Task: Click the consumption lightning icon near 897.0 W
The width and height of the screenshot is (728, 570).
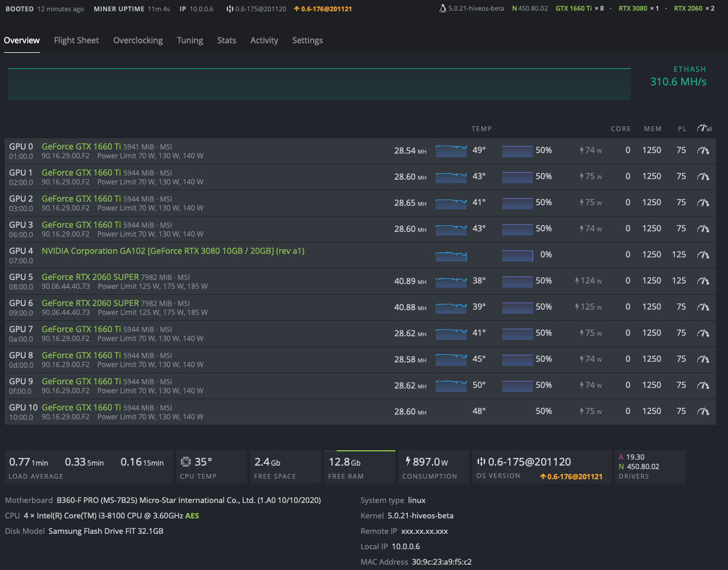Action: pos(408,461)
